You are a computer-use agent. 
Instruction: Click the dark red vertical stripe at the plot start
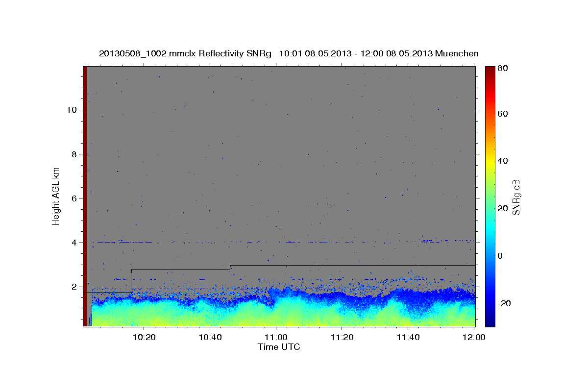tap(85, 196)
